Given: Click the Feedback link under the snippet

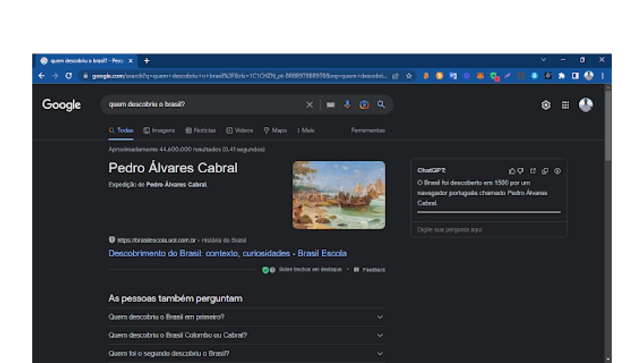Looking at the screenshot, I should pos(370,270).
